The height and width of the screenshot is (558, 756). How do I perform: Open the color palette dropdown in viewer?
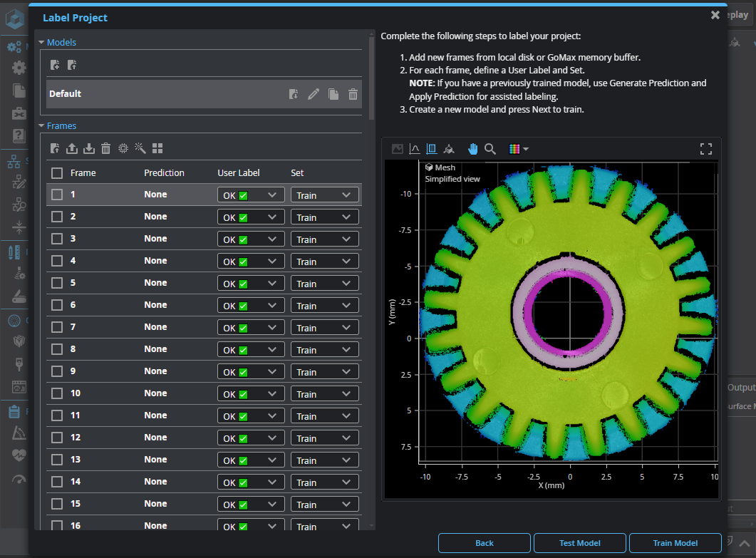518,149
